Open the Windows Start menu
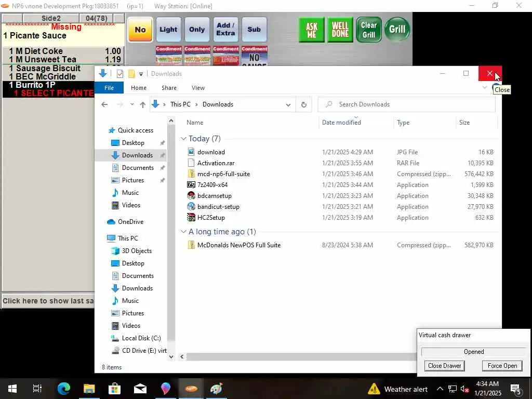Screen dimensions: 532x399 pyautogui.click(x=12, y=389)
